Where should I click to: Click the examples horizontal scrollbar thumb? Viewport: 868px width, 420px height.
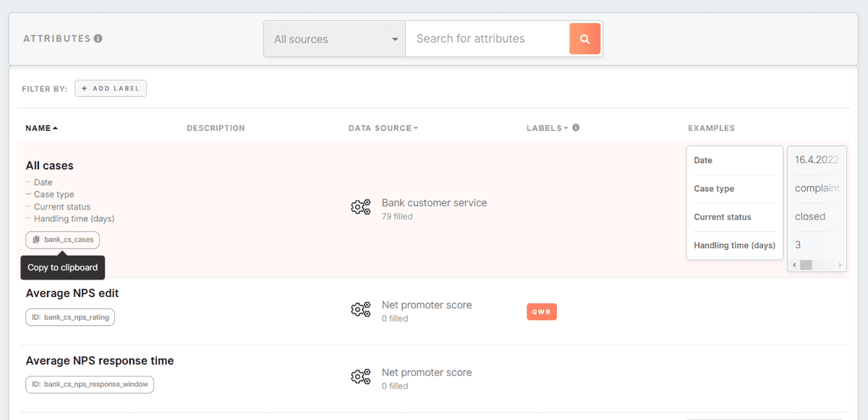[x=806, y=265]
